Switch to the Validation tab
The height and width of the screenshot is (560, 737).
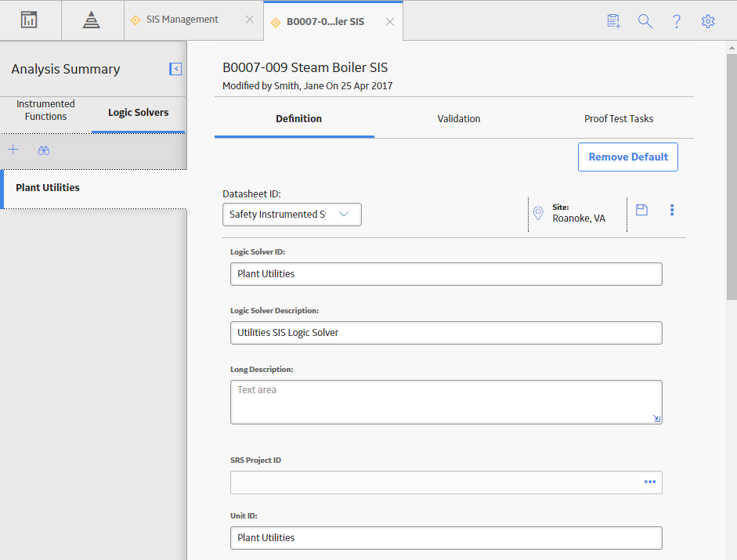[459, 119]
